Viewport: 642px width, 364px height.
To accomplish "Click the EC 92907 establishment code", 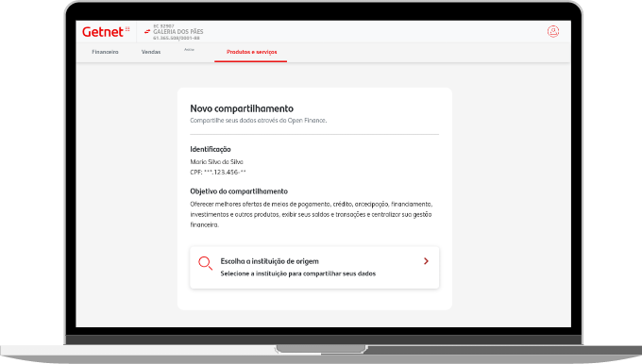I will point(163,26).
